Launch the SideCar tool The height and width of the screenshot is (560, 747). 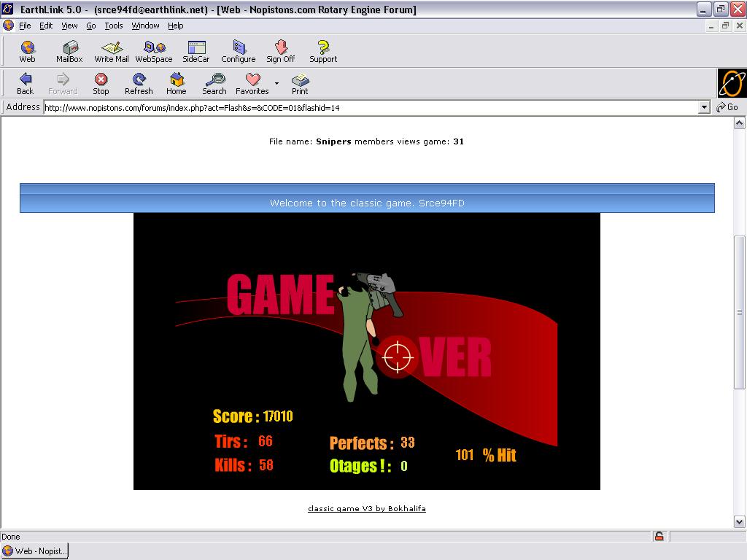(196, 51)
